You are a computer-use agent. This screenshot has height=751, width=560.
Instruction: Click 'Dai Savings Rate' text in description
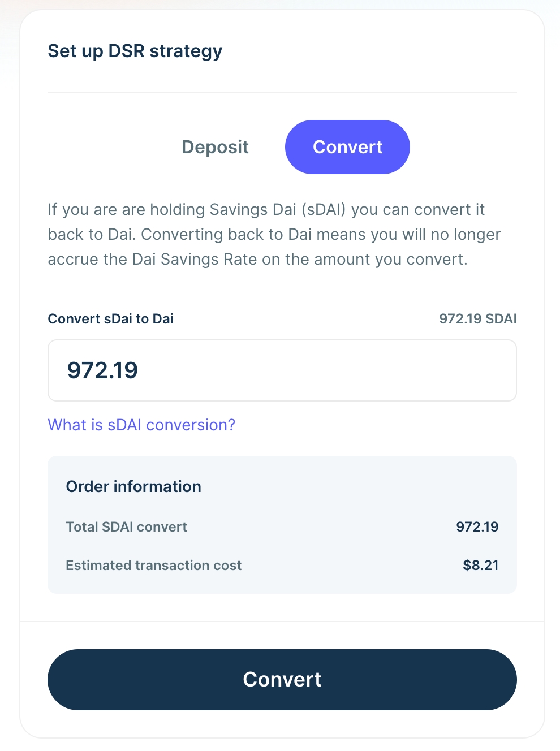coord(194,259)
